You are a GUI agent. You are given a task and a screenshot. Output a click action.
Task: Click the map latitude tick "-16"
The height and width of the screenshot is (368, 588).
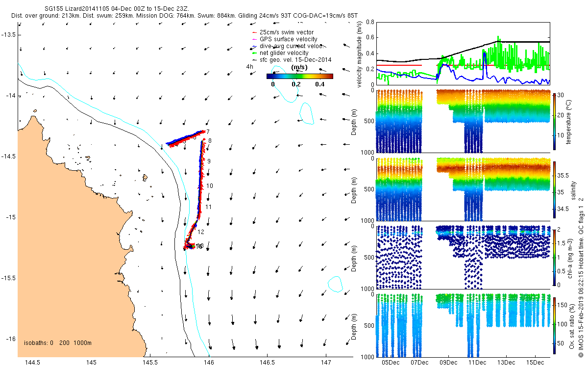[x=11, y=339]
